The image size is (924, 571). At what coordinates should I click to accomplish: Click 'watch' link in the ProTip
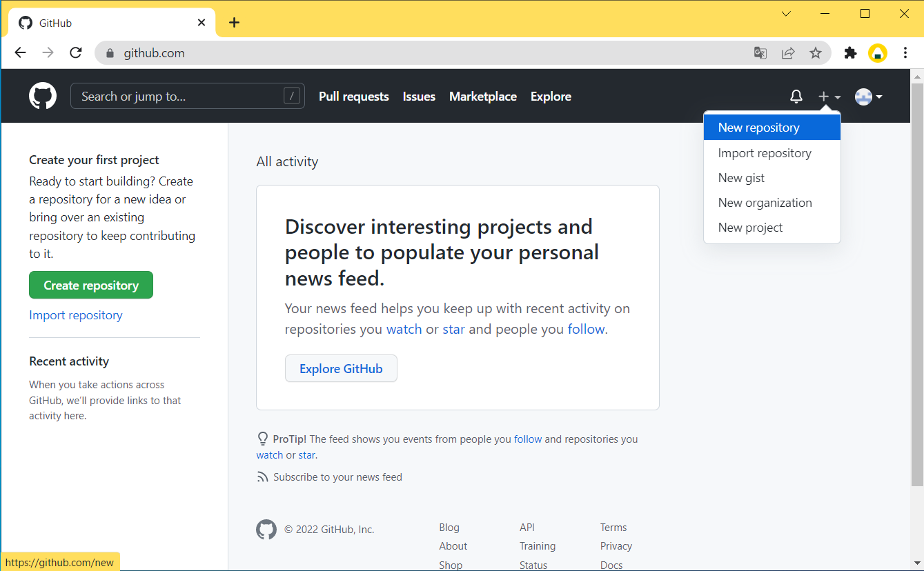pyautogui.click(x=270, y=455)
